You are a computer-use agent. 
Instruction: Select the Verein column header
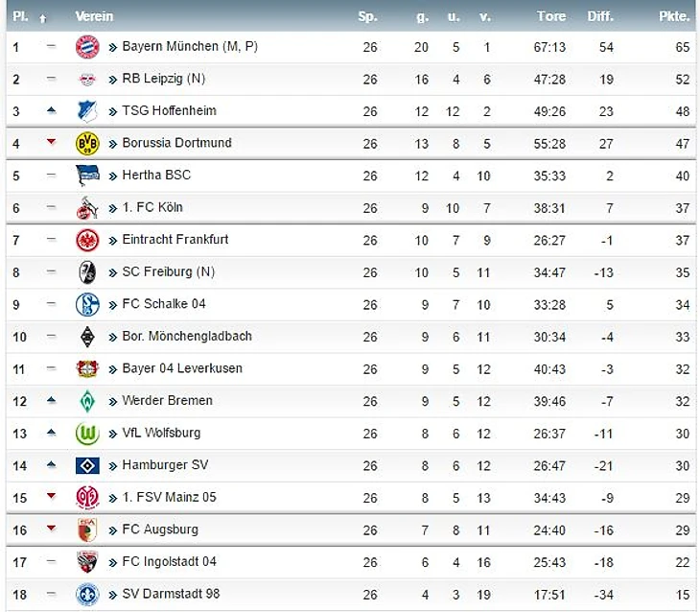click(94, 16)
